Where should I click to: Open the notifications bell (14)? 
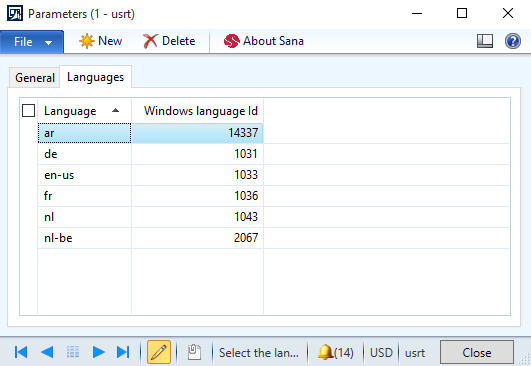coord(335,352)
